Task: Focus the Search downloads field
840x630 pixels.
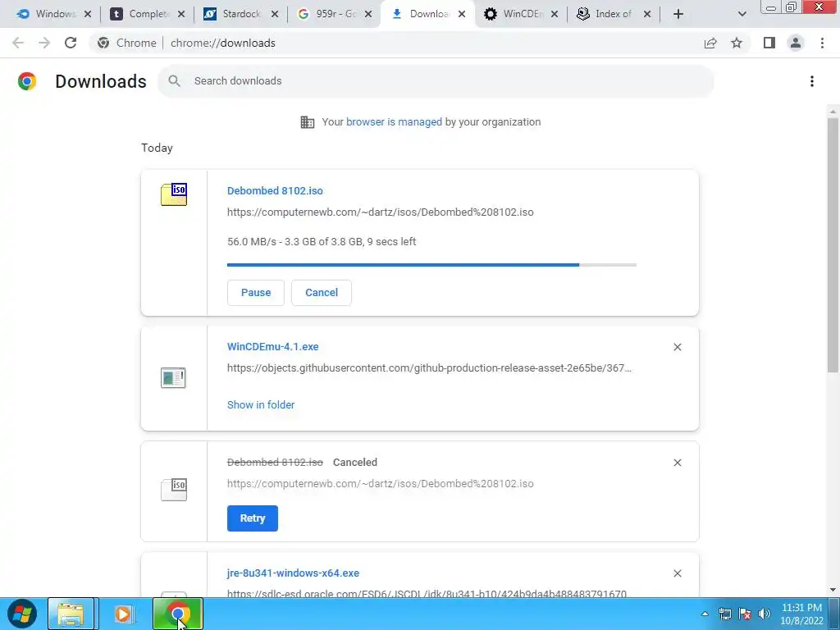Action: tap(436, 81)
